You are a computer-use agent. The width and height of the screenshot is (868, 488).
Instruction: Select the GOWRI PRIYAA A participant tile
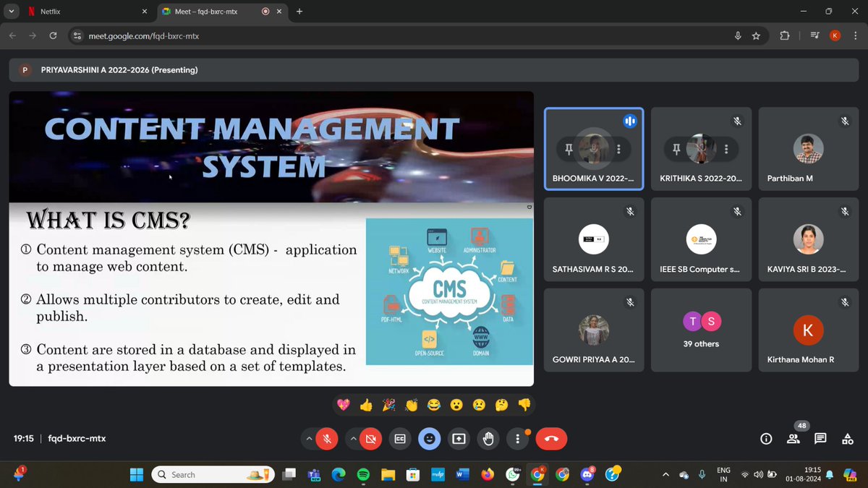[x=594, y=330]
